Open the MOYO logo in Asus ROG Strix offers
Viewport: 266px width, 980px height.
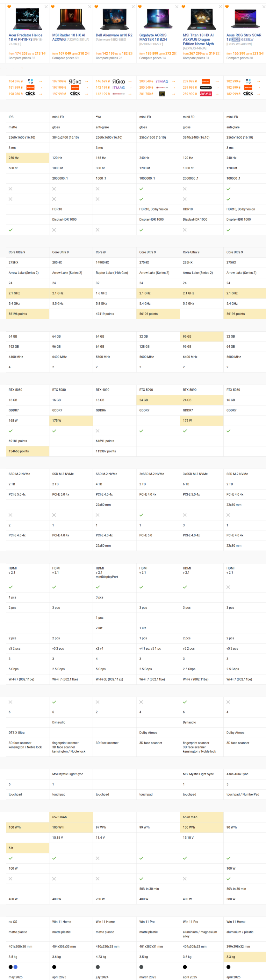[x=248, y=81]
